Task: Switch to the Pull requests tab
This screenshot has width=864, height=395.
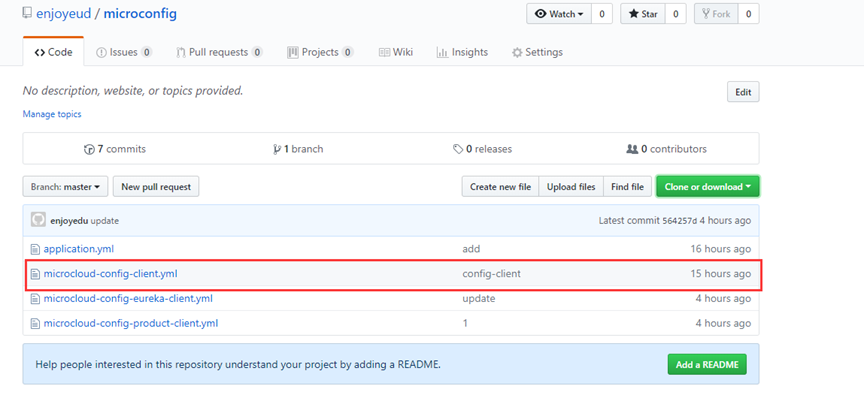Action: [x=219, y=52]
